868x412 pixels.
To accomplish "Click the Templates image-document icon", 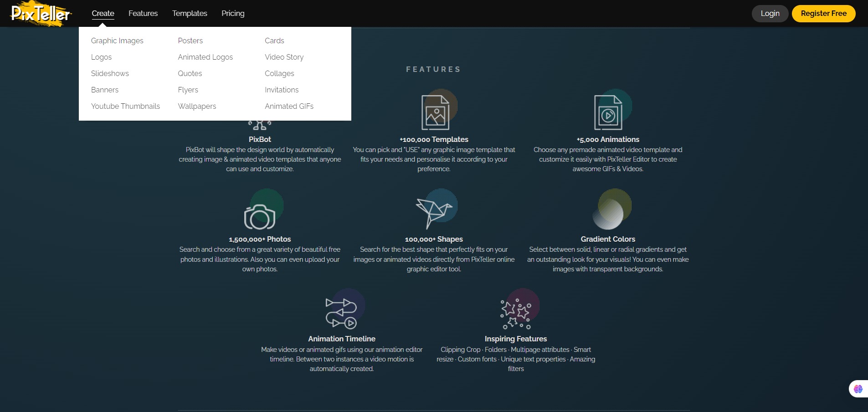I will click(435, 112).
